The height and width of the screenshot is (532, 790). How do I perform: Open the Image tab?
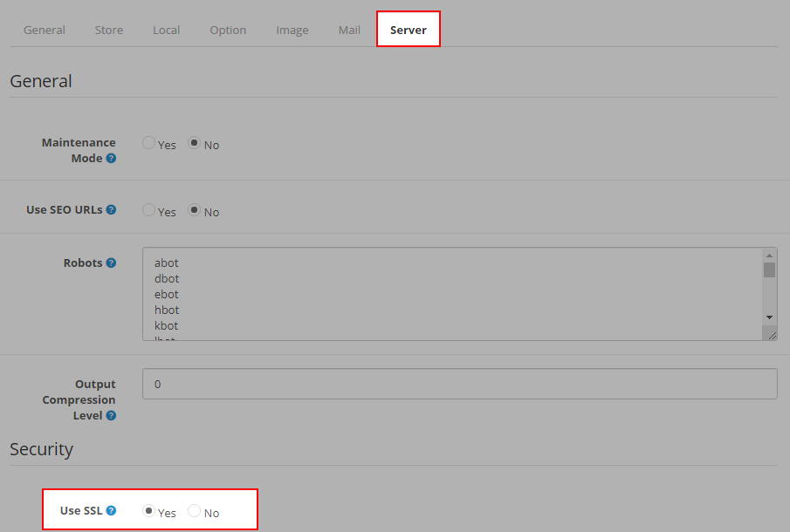(292, 31)
